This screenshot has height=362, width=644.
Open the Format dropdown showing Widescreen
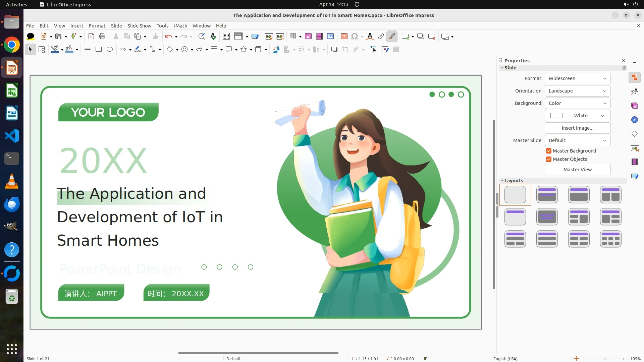[x=577, y=78]
